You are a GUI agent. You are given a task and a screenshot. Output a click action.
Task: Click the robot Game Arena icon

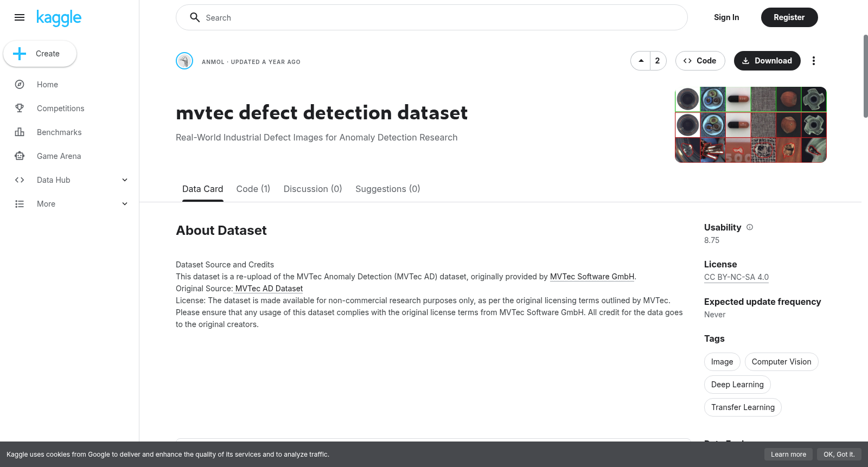(20, 156)
